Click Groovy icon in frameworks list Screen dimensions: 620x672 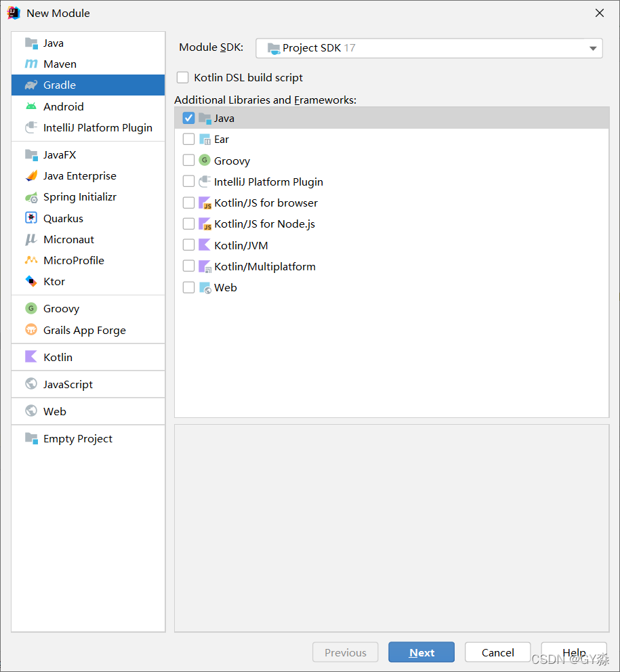point(205,161)
